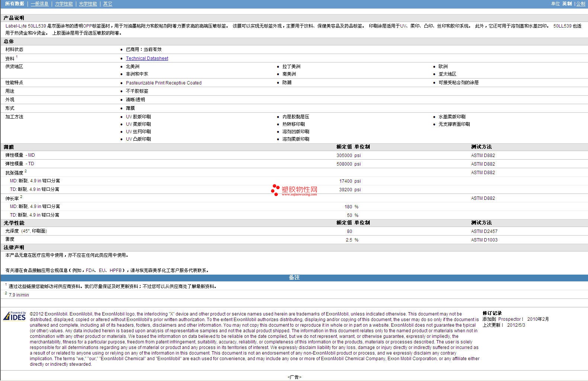Click the 供货地区 row label

pyautogui.click(x=14, y=67)
